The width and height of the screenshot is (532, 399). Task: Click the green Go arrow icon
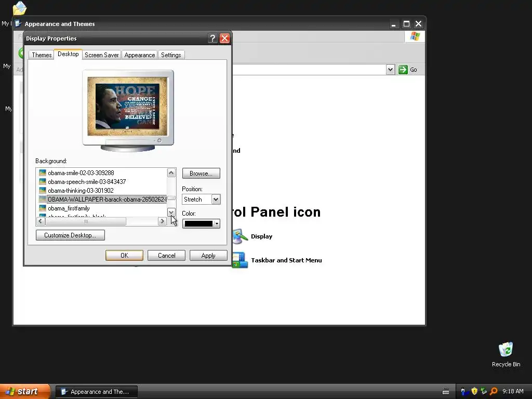click(403, 70)
